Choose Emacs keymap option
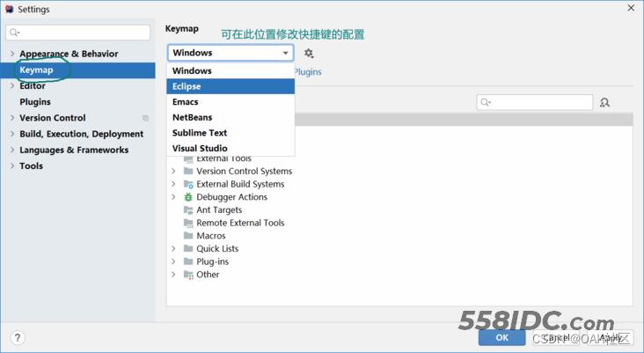This screenshot has height=353, width=644. 231,102
